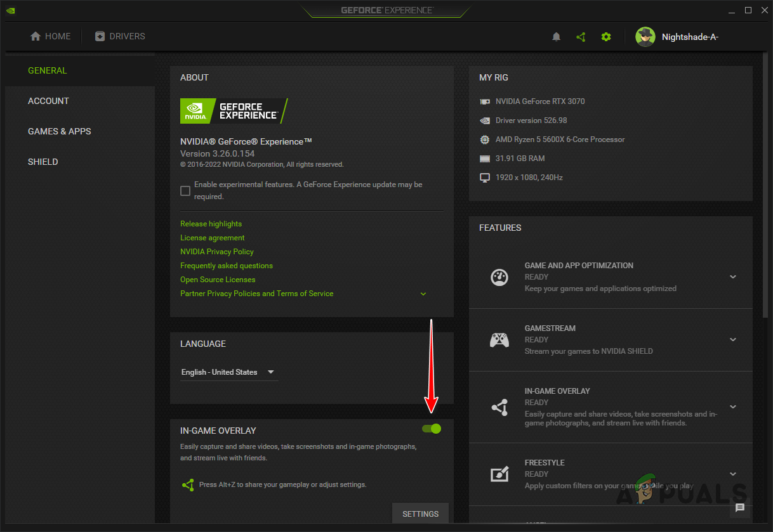
Task: Open the Release highlights link
Action: pyautogui.click(x=211, y=223)
